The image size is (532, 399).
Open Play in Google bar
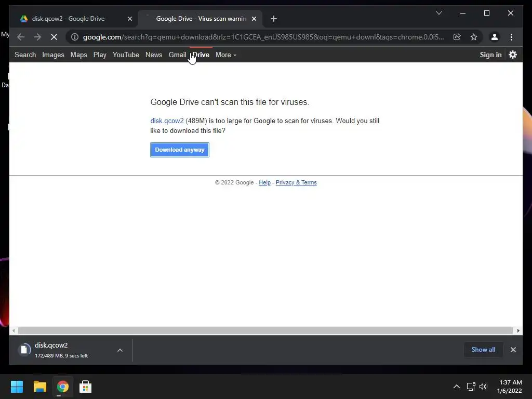(x=100, y=55)
